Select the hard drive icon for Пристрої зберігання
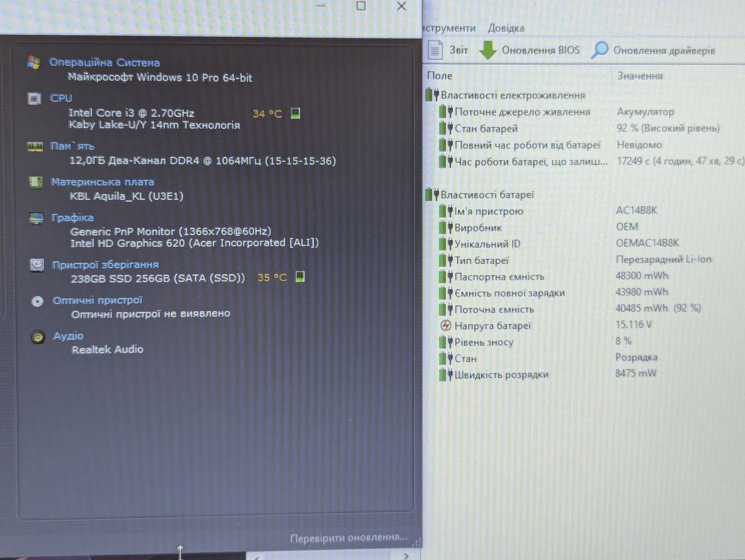The image size is (745, 560). click(37, 265)
